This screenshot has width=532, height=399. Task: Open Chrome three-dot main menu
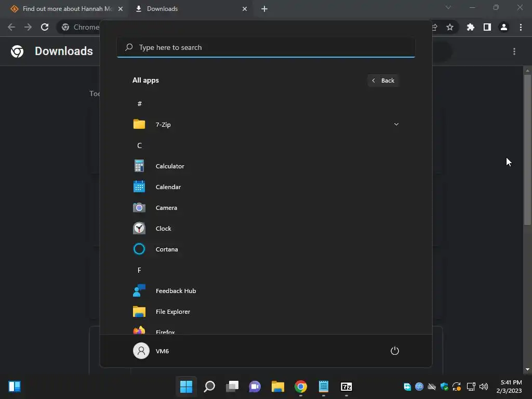(521, 27)
